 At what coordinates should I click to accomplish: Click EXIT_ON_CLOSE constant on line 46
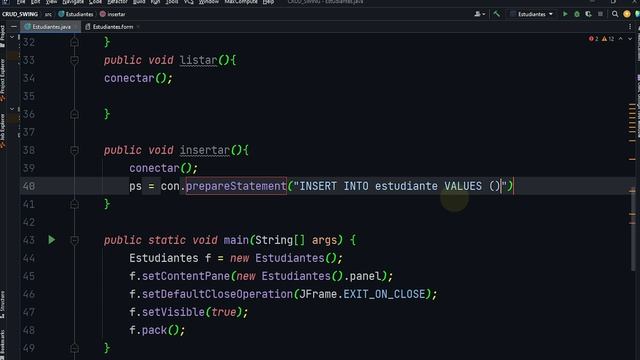pyautogui.click(x=384, y=294)
